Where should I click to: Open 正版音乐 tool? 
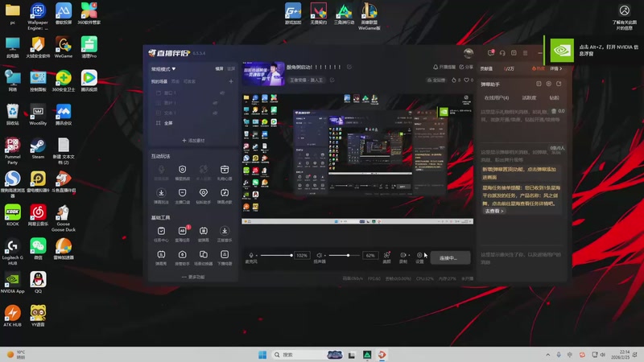[x=225, y=234]
